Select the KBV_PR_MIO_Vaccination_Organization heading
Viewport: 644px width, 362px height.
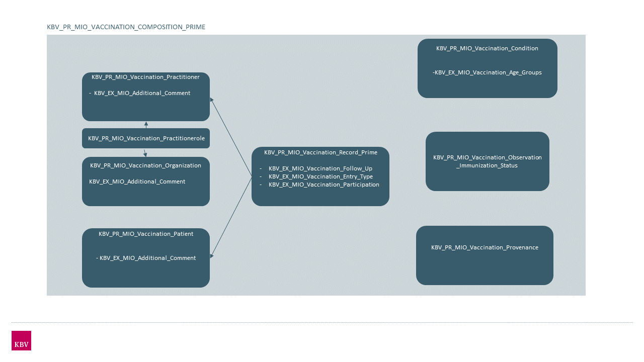tap(145, 165)
